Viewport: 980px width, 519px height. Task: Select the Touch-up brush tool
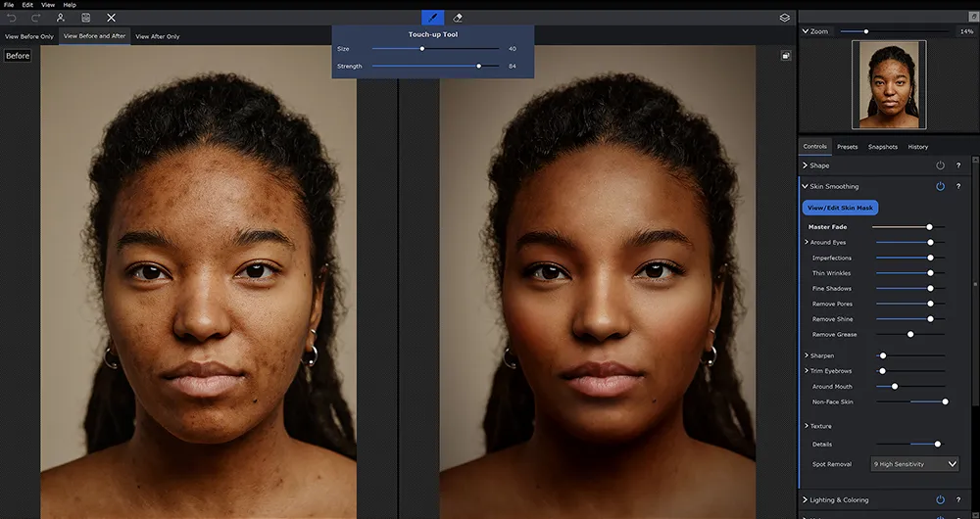[432, 18]
